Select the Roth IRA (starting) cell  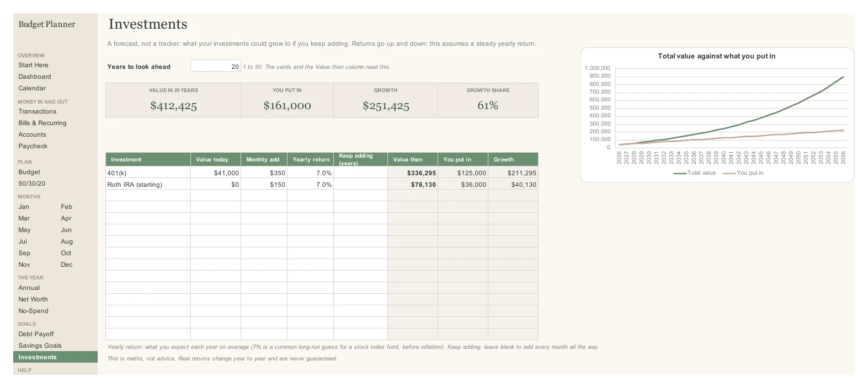[148, 185]
